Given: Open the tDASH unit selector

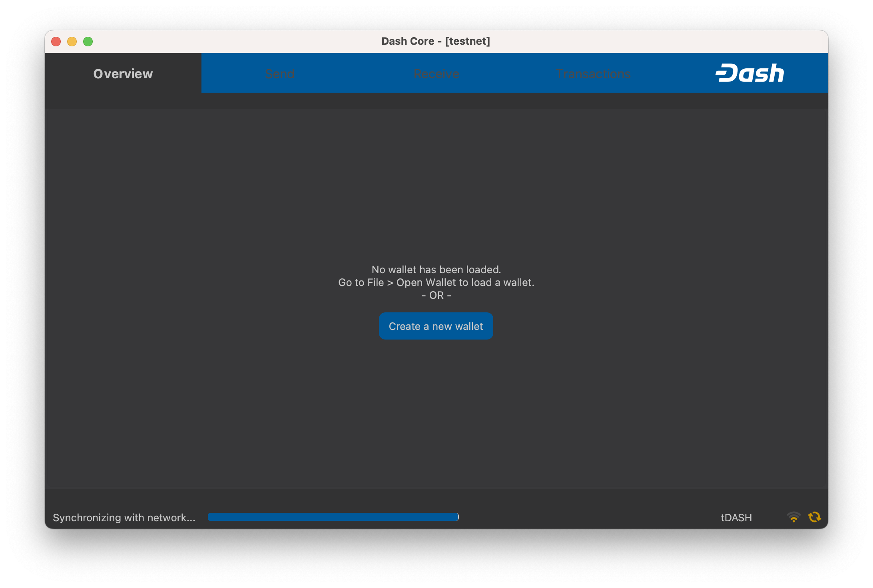Looking at the screenshot, I should point(736,518).
